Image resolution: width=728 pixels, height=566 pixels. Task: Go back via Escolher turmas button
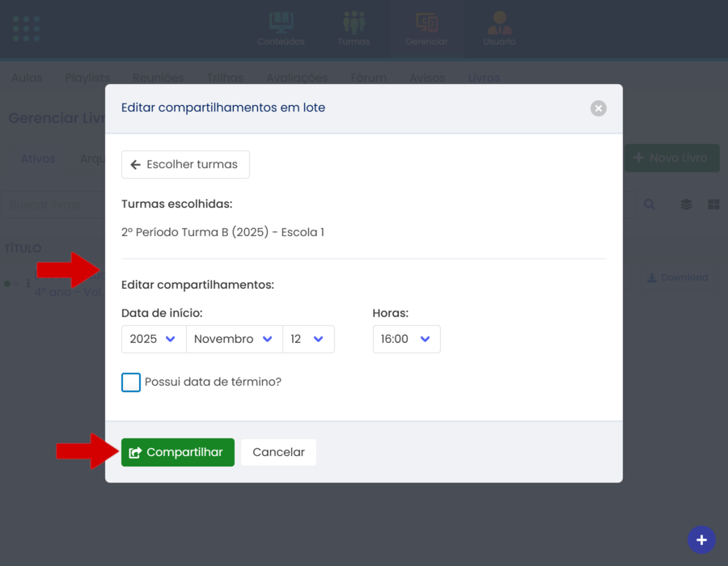[185, 164]
